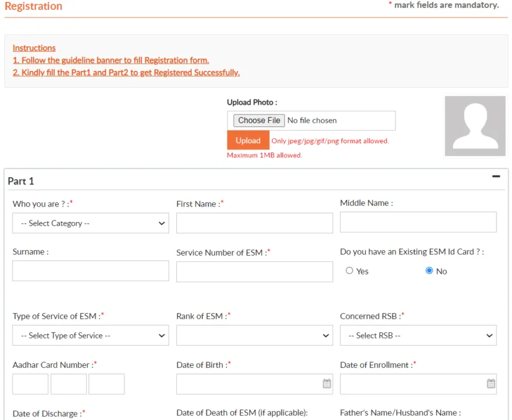
Task: Click into the Surname field
Action: tap(90, 271)
